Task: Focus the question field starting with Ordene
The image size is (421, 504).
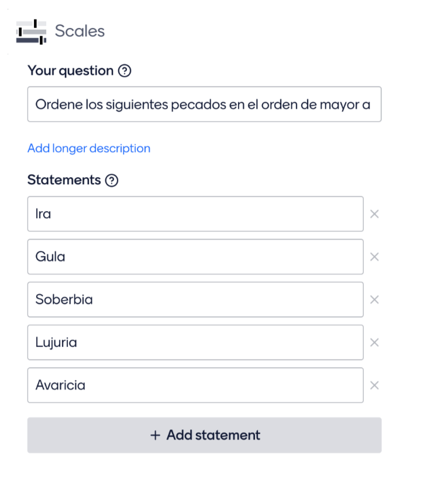Action: pos(205,104)
